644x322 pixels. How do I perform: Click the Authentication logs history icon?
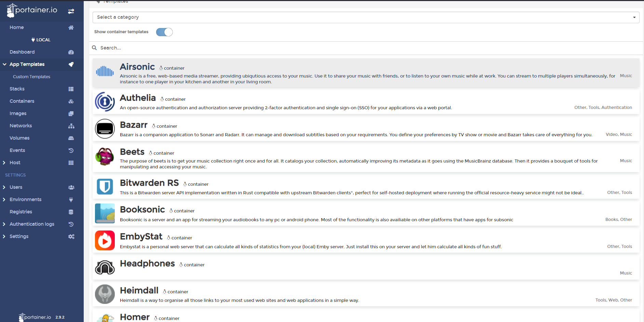pyautogui.click(x=71, y=224)
